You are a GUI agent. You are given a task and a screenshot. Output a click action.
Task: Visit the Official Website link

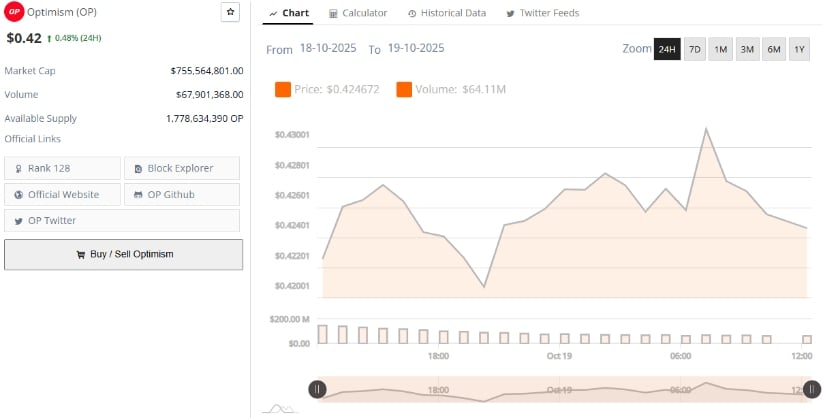[x=62, y=194]
